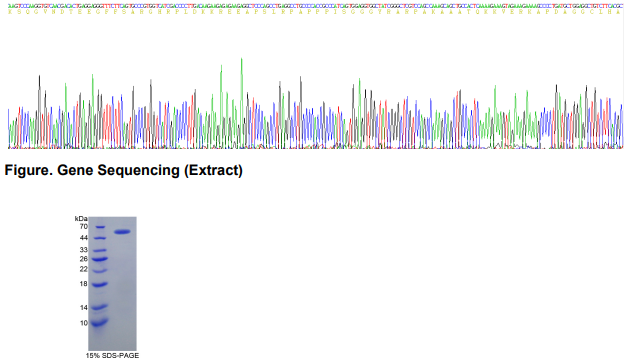Click the 18 kDa ladder band
This screenshot has width=626, height=363.
pyautogui.click(x=99, y=284)
